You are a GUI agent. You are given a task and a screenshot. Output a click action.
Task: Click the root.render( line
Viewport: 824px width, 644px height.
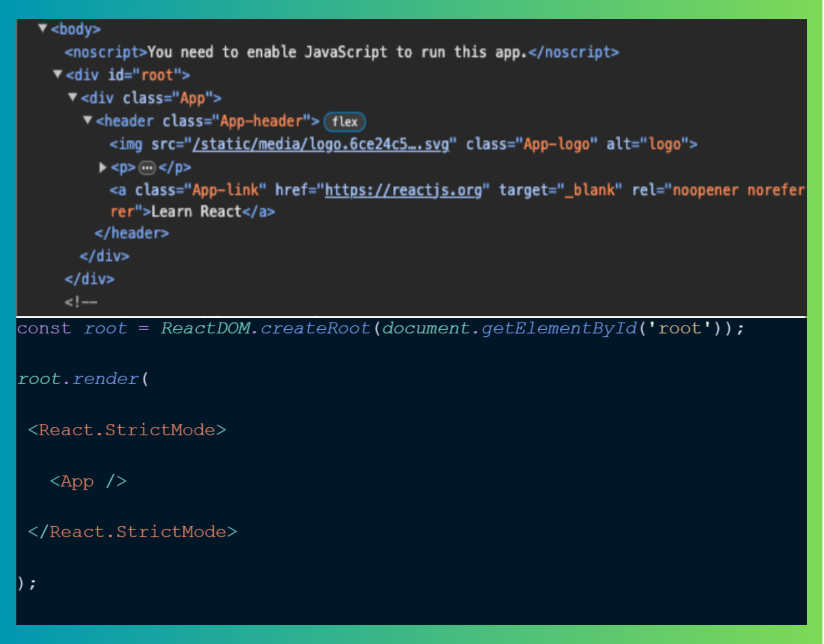pyautogui.click(x=83, y=379)
